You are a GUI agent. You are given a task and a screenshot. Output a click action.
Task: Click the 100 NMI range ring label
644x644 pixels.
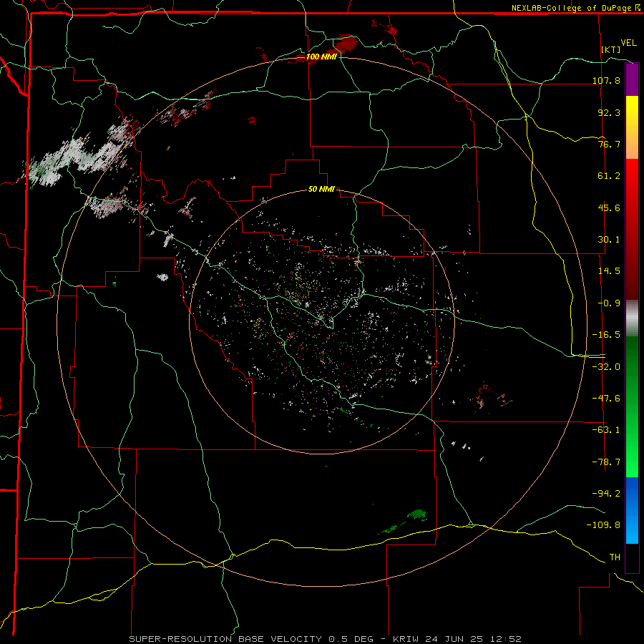pos(321,57)
